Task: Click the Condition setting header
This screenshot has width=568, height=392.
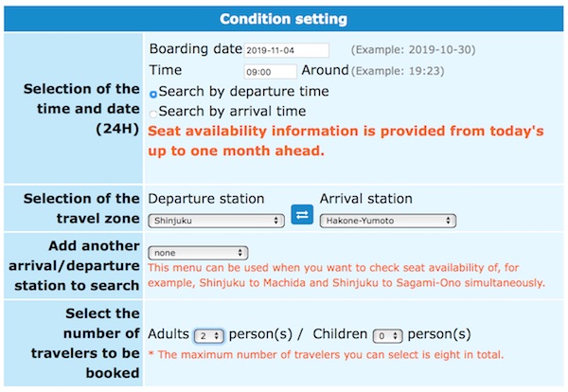Action: pyautogui.click(x=284, y=19)
